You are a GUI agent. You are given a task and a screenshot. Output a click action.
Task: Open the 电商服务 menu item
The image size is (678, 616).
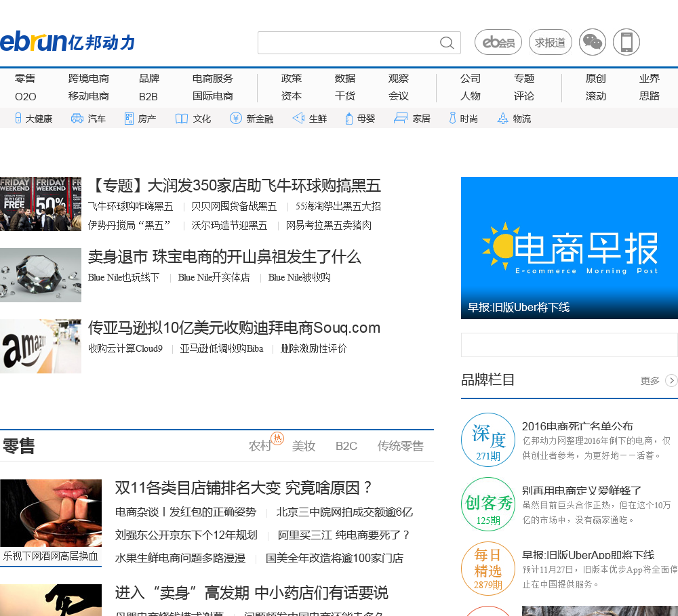(213, 78)
